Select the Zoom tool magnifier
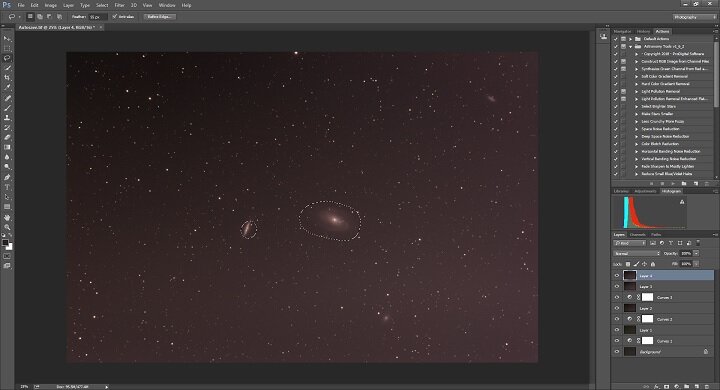Viewport: 720px width, 390px height. click(x=7, y=227)
